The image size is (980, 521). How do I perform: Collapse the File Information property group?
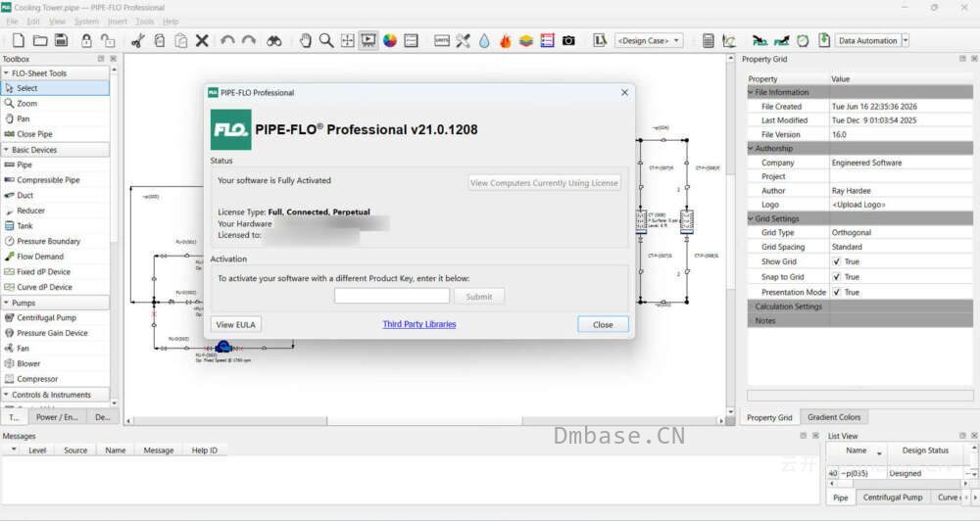[x=751, y=92]
